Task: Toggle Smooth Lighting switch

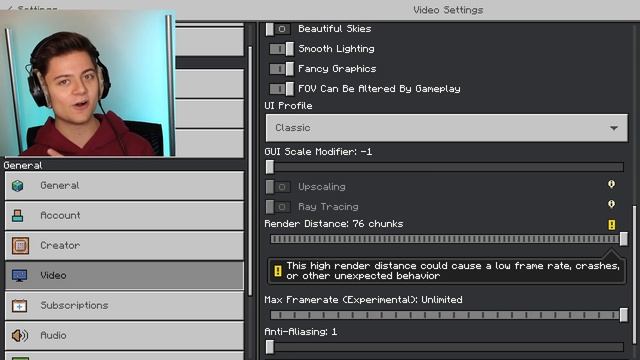Action: [x=281, y=49]
